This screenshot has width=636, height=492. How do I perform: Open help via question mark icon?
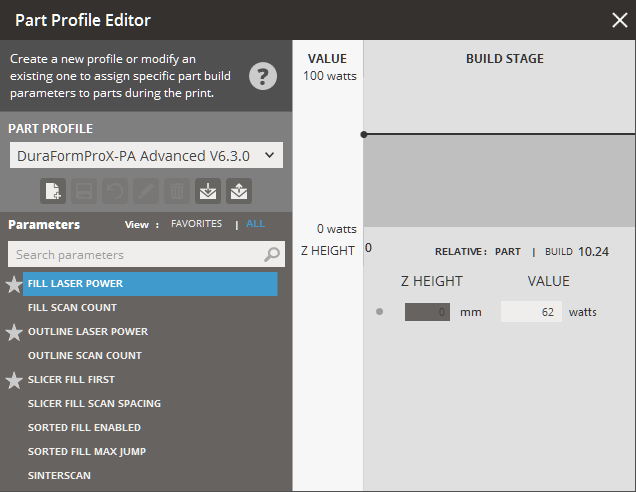tap(263, 76)
